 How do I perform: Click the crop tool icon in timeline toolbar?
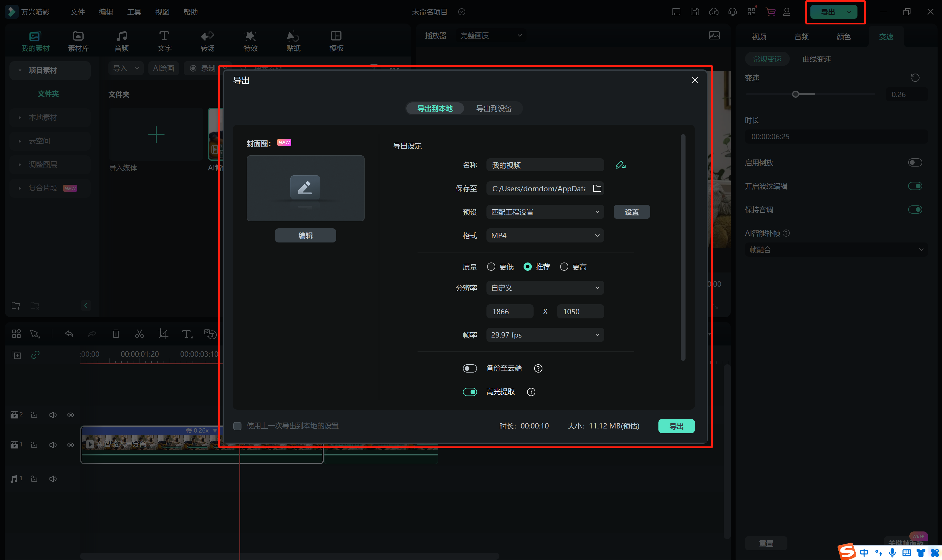tap(163, 334)
